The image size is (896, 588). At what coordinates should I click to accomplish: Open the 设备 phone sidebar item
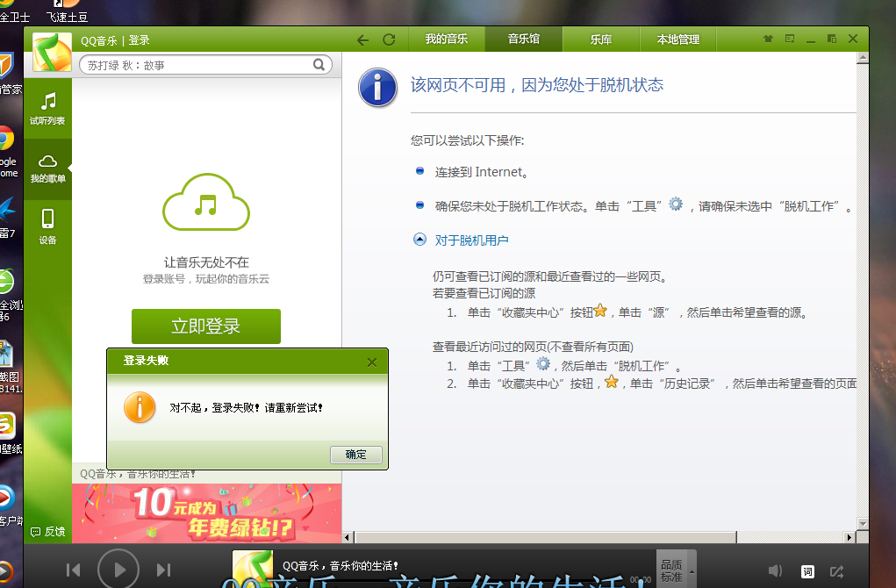47,226
